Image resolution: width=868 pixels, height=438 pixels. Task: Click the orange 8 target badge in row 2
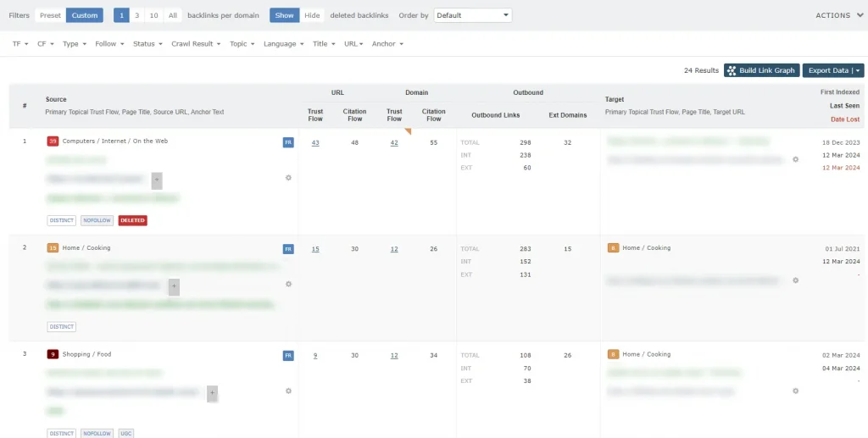613,247
